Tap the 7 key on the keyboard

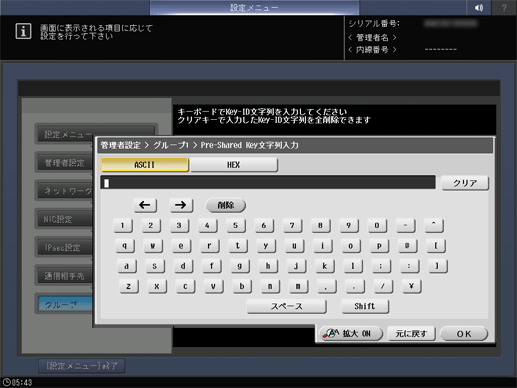click(x=292, y=226)
